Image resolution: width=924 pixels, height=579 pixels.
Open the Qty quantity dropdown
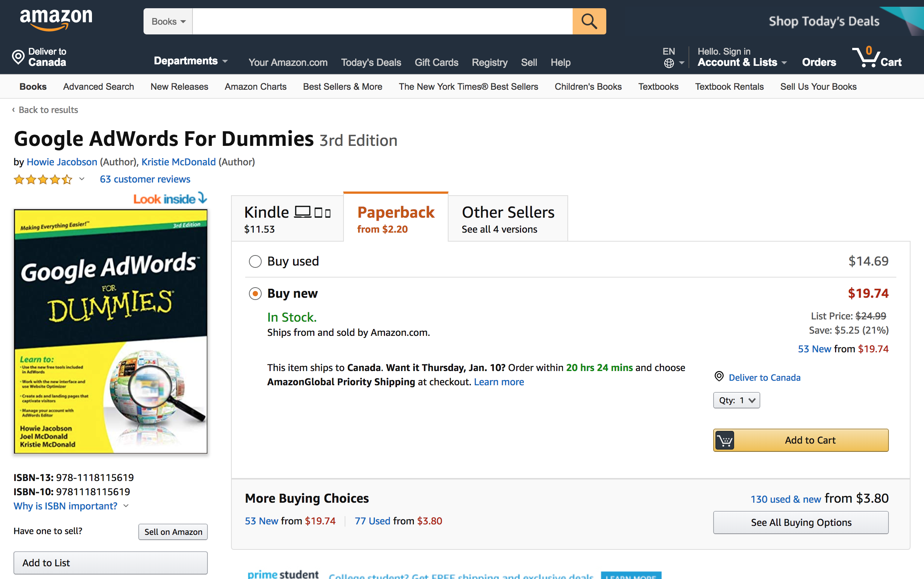click(x=736, y=400)
